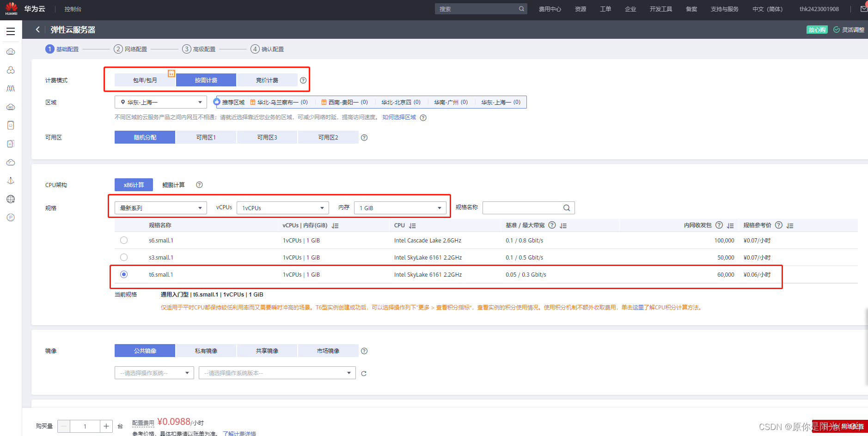This screenshot has width=868, height=436.
Task: Open the operating system dropdown
Action: coord(154,373)
